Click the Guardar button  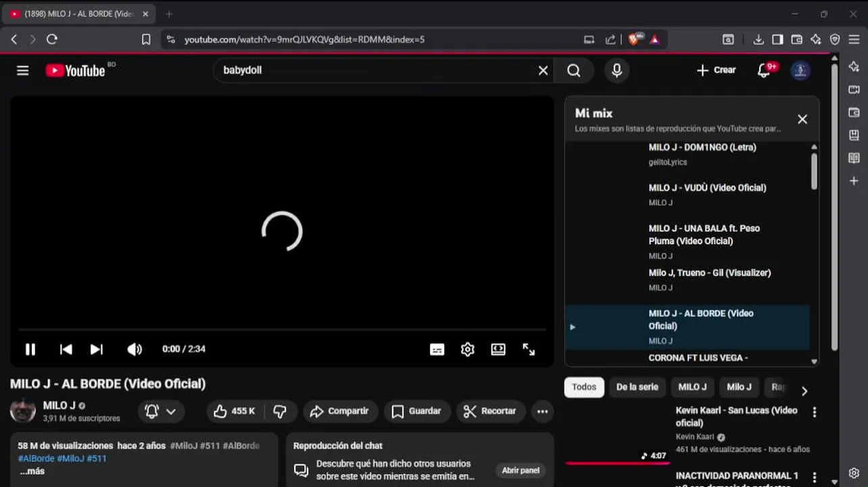point(416,411)
